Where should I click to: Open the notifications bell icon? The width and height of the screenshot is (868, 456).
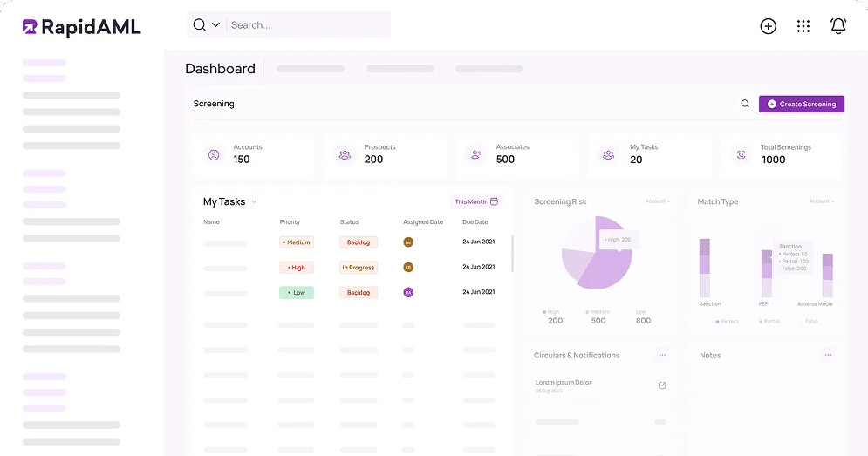(838, 26)
